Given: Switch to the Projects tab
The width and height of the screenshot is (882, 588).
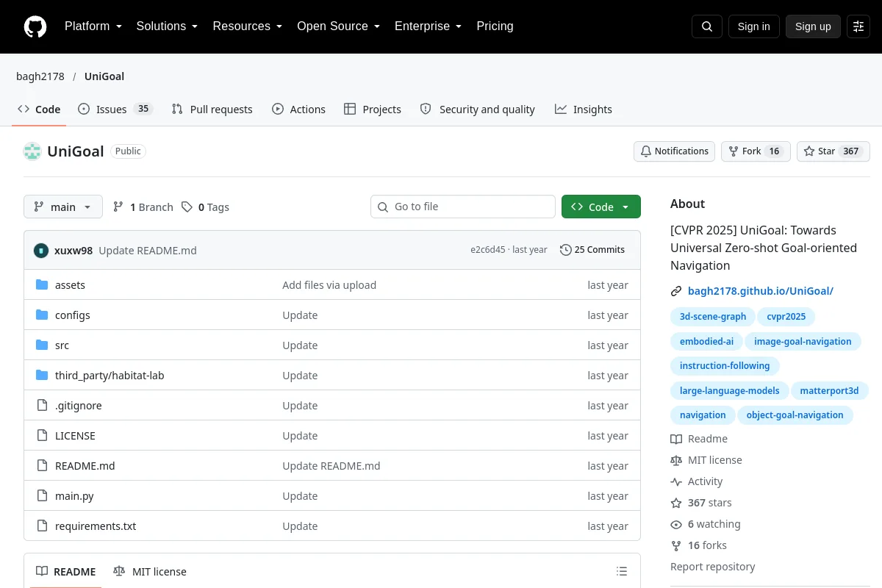Looking at the screenshot, I should pos(373,110).
